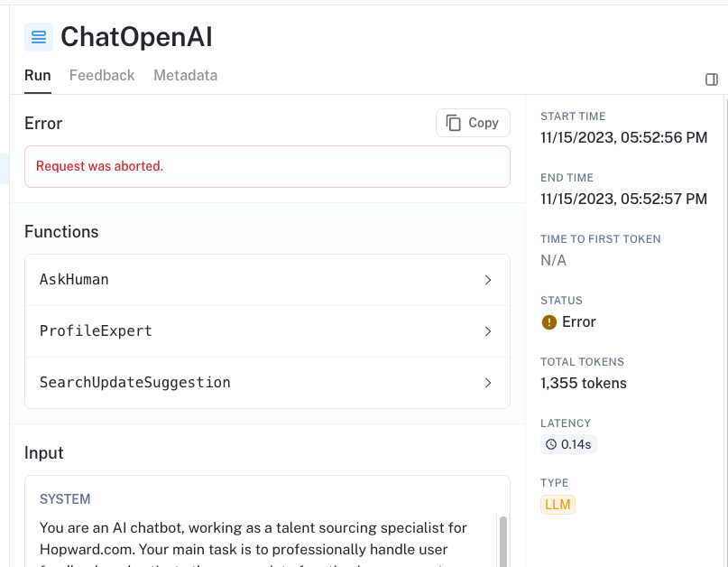Viewport: 728px width, 567px height.
Task: Click the ChatOpenAI model icon beside the title
Action: click(37, 37)
